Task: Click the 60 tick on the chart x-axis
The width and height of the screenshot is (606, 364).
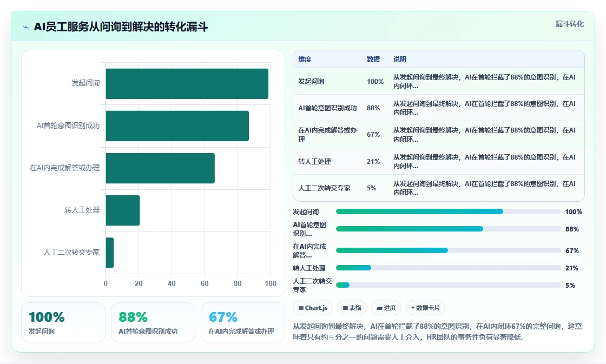Action: click(205, 283)
